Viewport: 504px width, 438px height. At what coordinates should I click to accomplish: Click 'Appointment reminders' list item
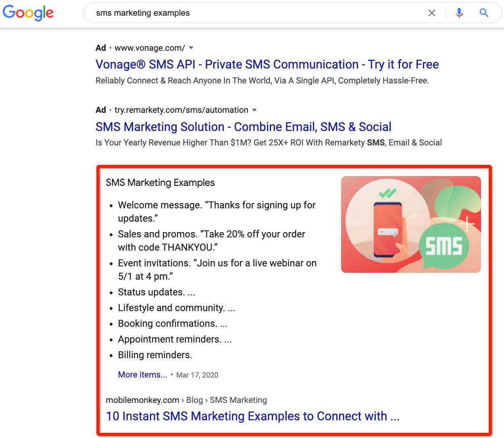click(175, 339)
